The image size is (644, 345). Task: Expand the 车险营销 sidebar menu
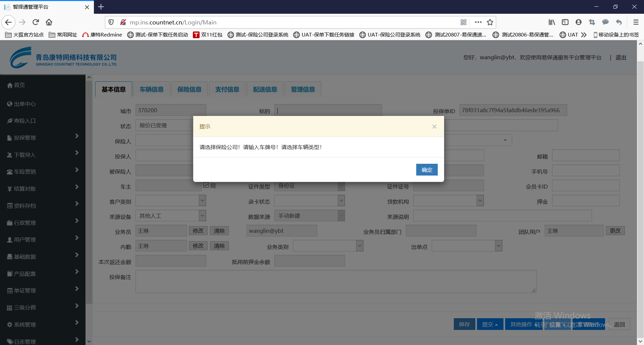pos(43,171)
